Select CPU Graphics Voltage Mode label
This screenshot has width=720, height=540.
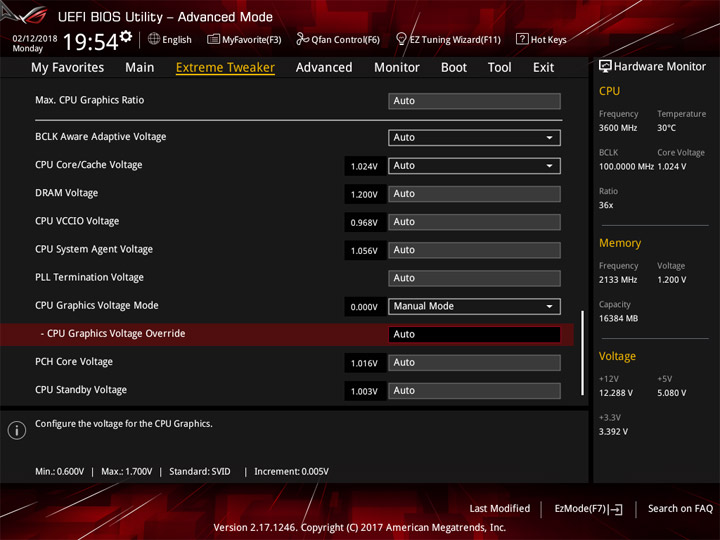(x=97, y=305)
